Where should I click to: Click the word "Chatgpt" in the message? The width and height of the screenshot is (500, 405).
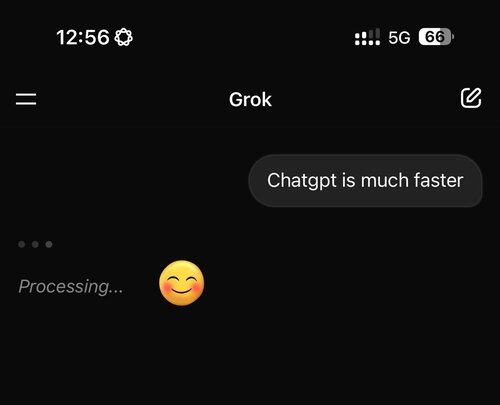point(302,181)
